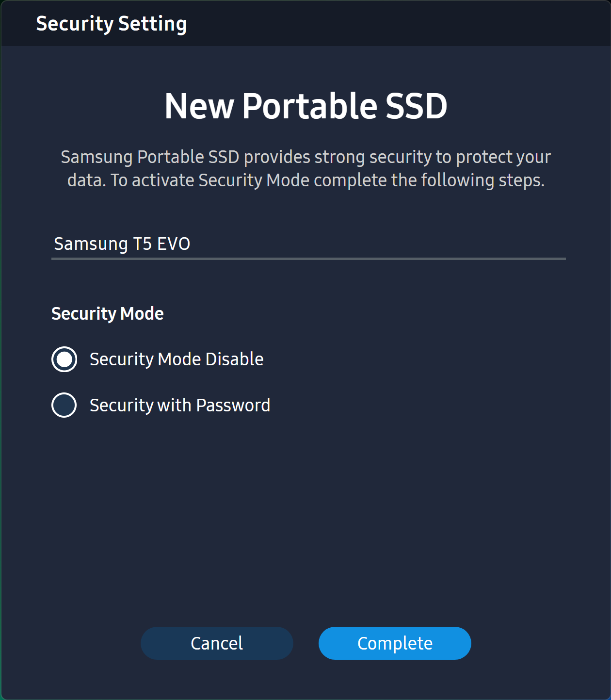Select the Security Mode Disable radio button
Viewport: 611px width, 700px height.
(64, 359)
